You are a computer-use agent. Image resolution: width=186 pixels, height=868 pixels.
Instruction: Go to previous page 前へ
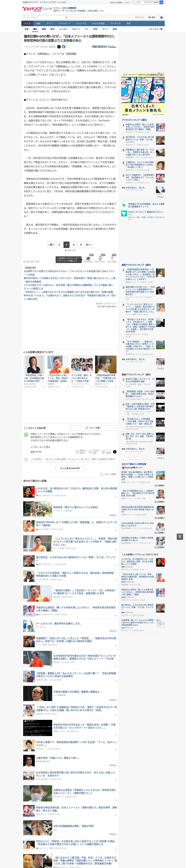coord(51,245)
